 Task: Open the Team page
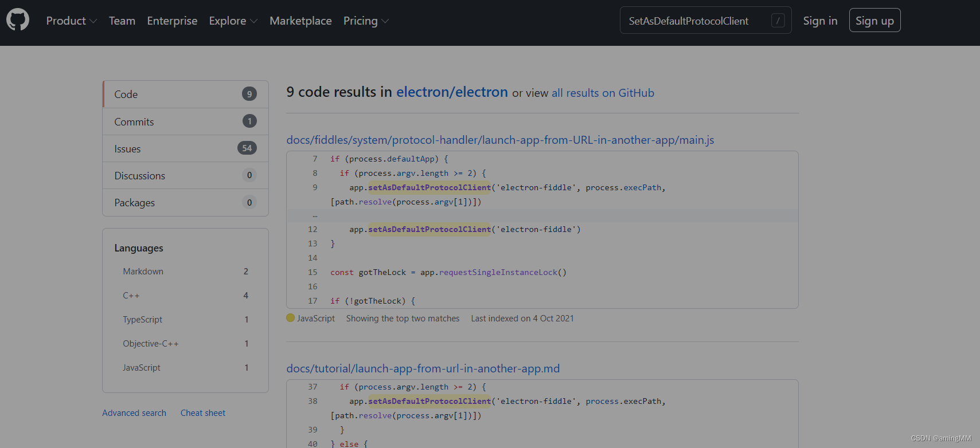pos(122,21)
